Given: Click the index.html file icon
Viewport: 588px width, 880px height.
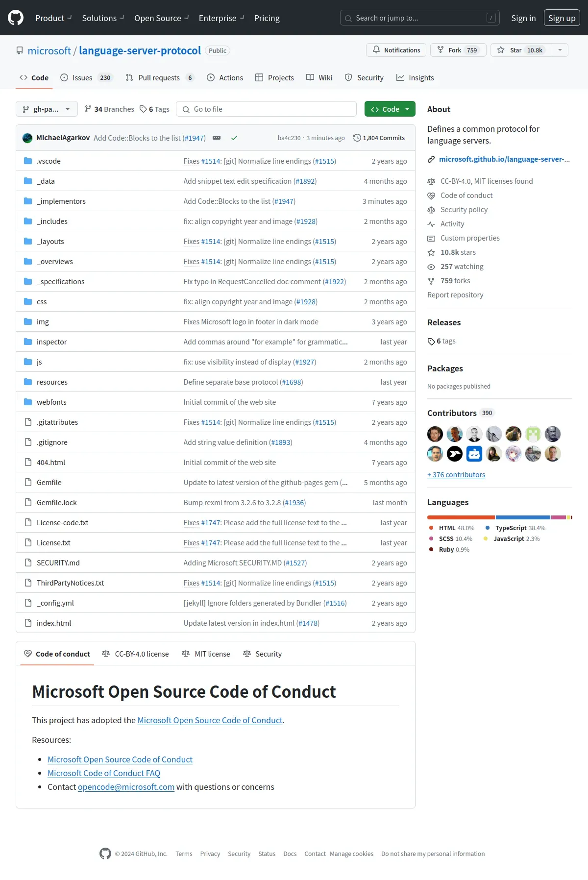Looking at the screenshot, I should pos(28,623).
